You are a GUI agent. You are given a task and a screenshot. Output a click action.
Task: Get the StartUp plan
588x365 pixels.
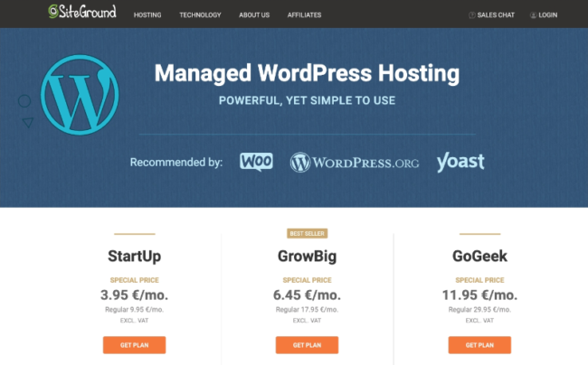pyautogui.click(x=134, y=345)
